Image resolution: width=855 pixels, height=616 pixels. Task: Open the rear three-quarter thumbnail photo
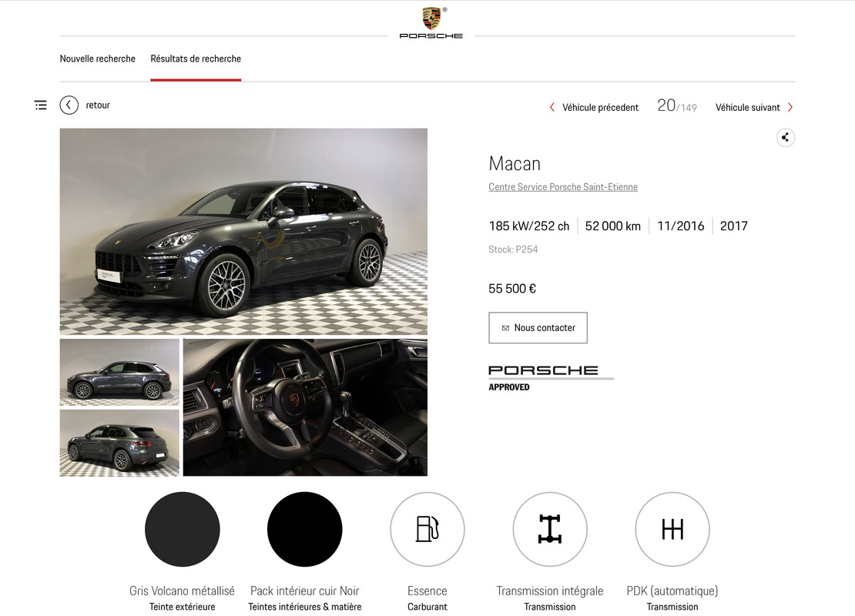(x=119, y=444)
